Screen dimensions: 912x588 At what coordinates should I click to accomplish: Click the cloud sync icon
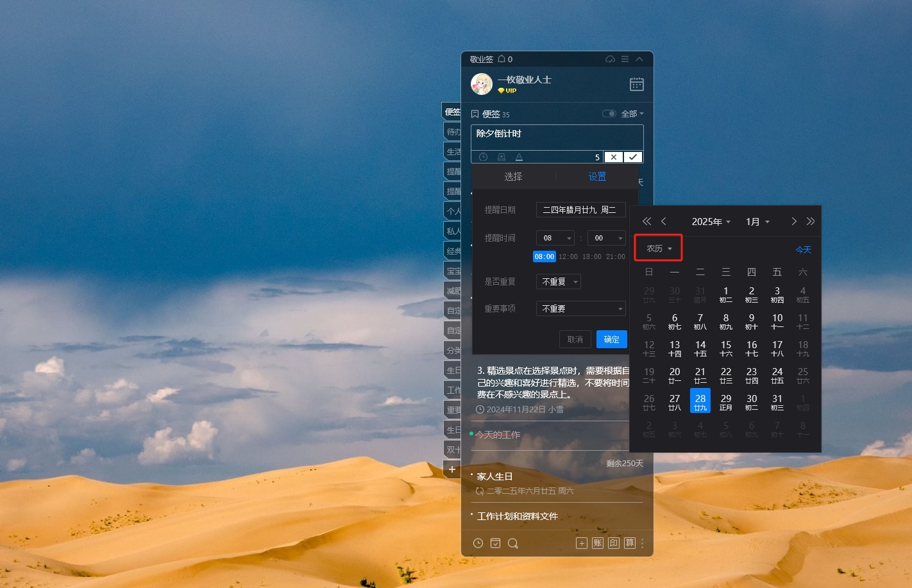tap(610, 59)
